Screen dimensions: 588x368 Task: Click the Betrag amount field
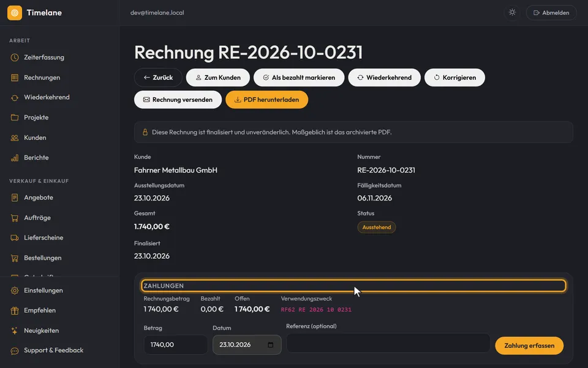176,345
